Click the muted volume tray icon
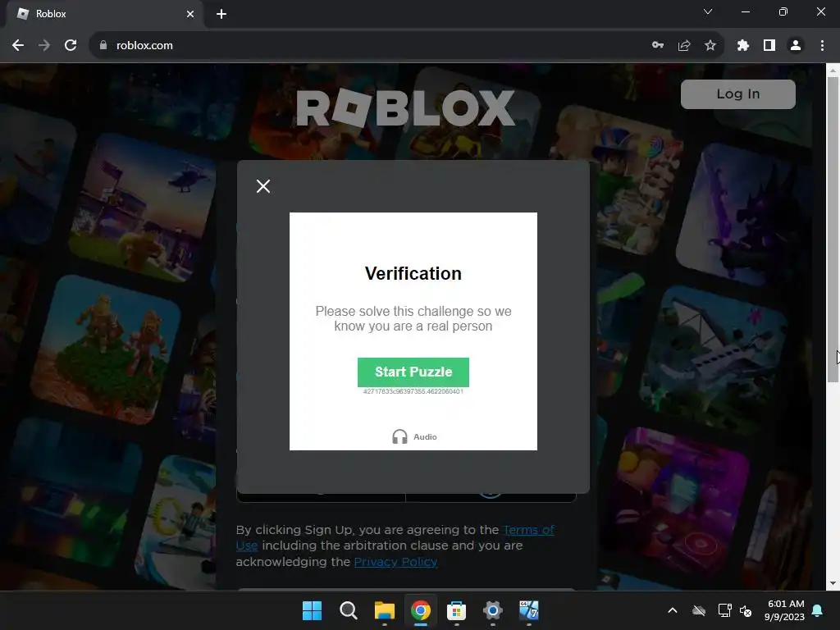 coord(746,610)
